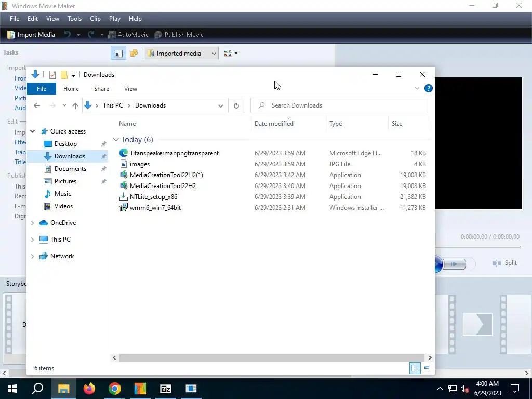
Task: Click the Up to This PC arrow
Action: point(75,105)
